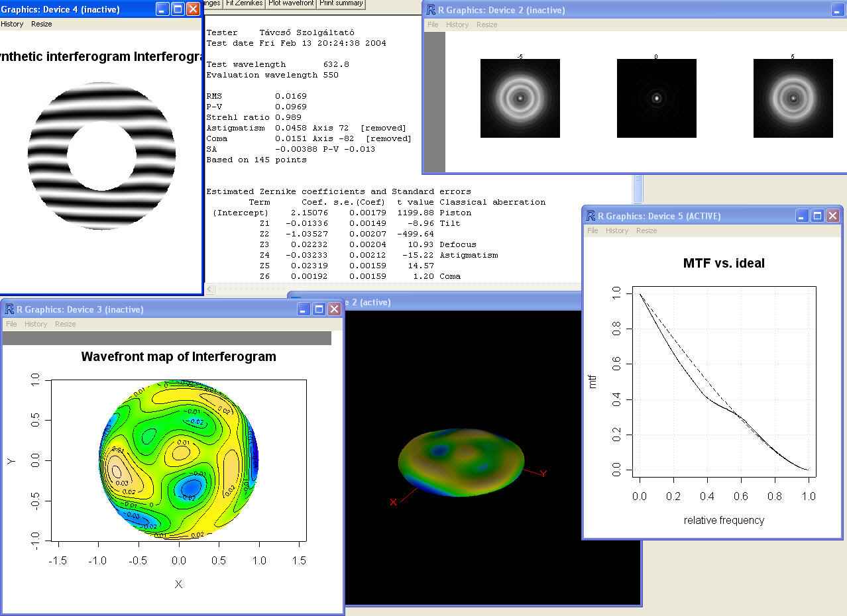Switch to the Plot wavefront tab
The width and height of the screenshot is (847, 616).
point(291,3)
